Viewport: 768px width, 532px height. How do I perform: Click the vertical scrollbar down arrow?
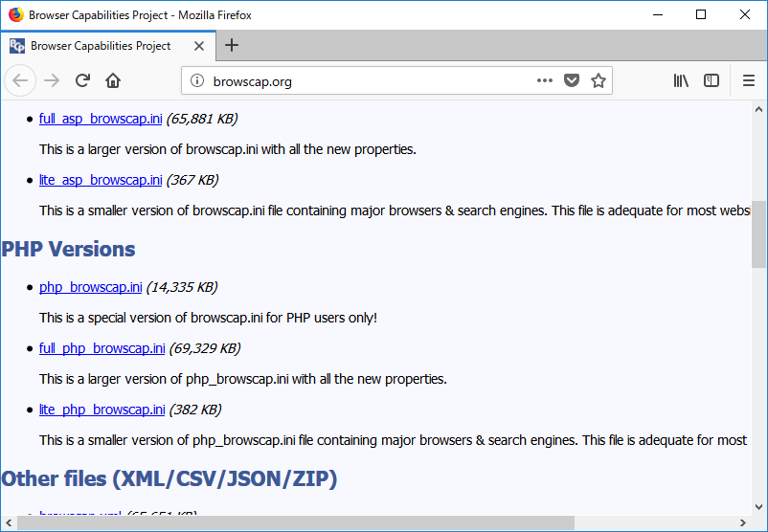pyautogui.click(x=758, y=507)
